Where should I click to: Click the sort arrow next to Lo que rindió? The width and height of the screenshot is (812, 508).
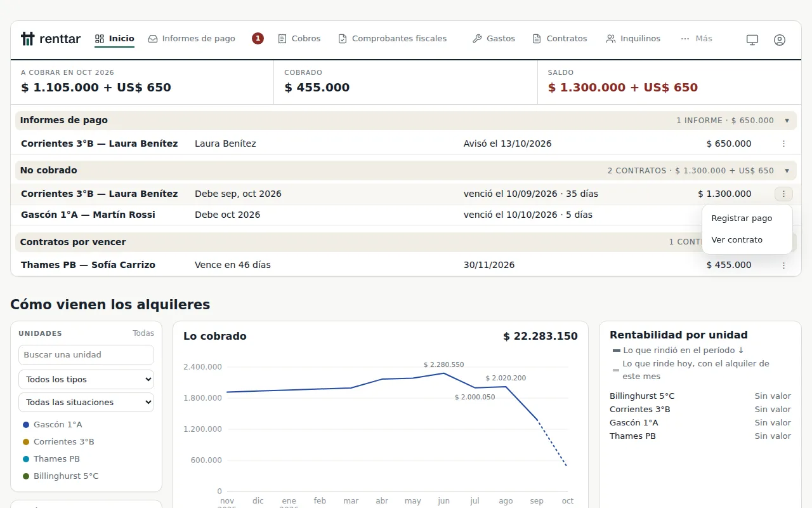[740, 350]
